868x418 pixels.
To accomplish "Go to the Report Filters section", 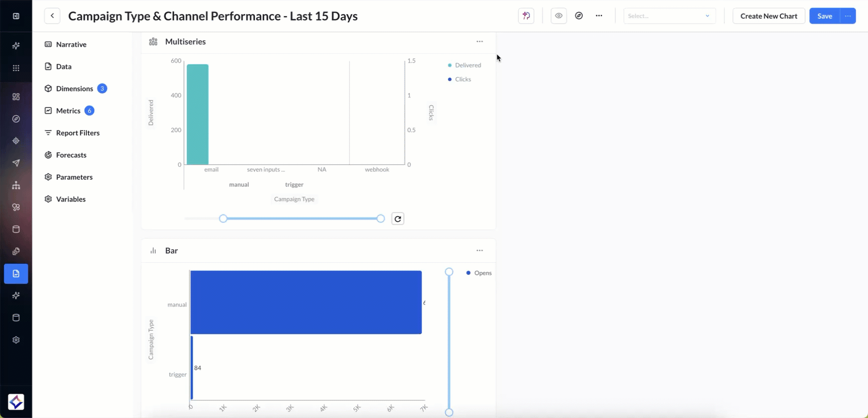I will (x=77, y=133).
